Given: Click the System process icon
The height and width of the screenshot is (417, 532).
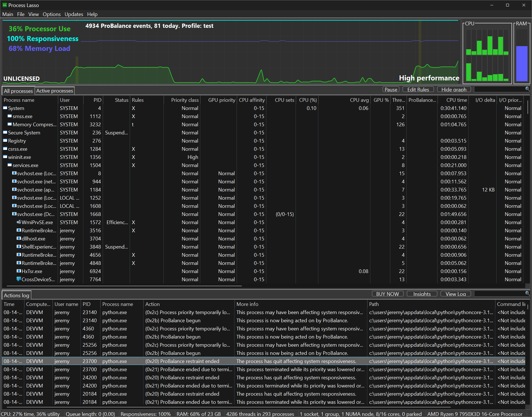Looking at the screenshot, I should click(5, 108).
